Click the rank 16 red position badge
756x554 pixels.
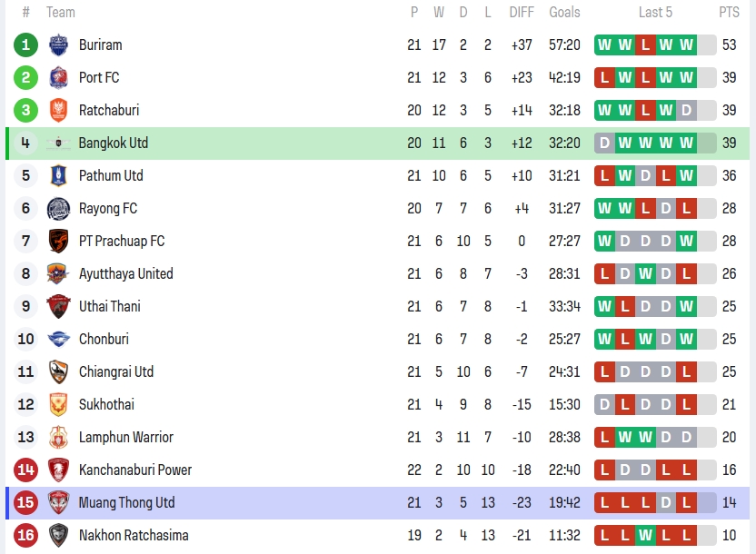(25, 535)
